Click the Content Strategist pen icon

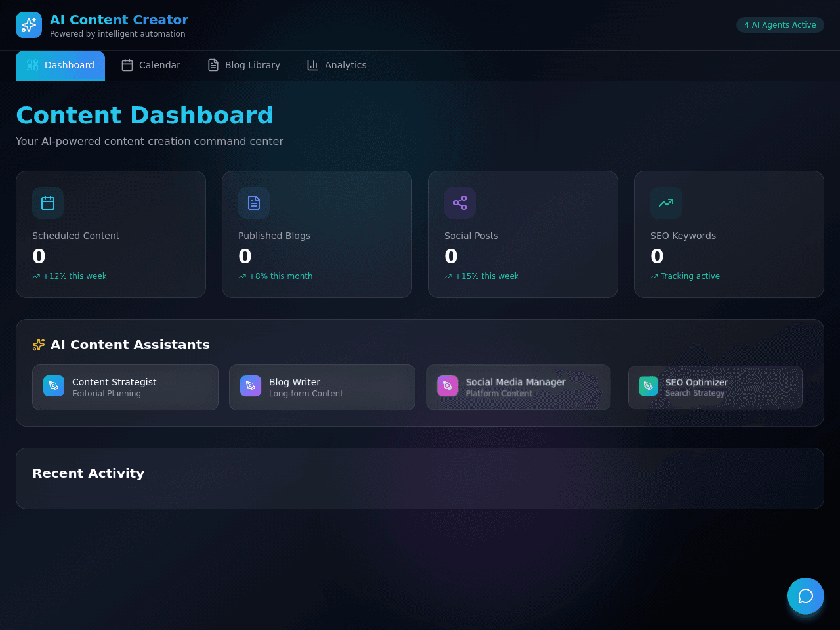[x=54, y=386]
